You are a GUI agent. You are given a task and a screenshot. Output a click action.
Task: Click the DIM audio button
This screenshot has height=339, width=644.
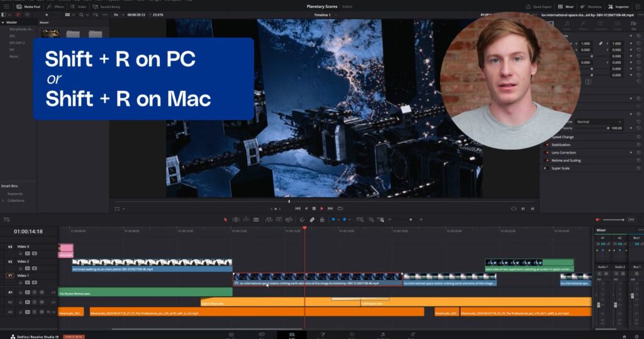(x=631, y=220)
